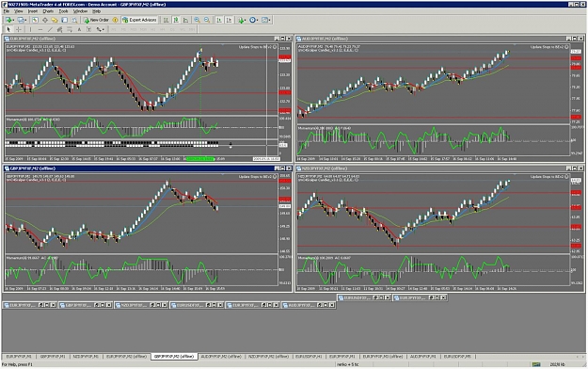Open the Window menu

point(80,11)
